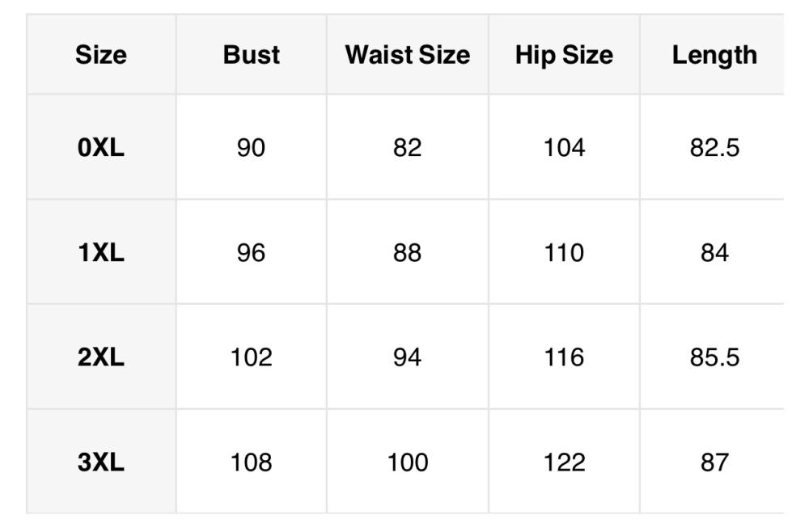Select the 3XL length value 87
The height and width of the screenshot is (532, 809).
point(714,462)
